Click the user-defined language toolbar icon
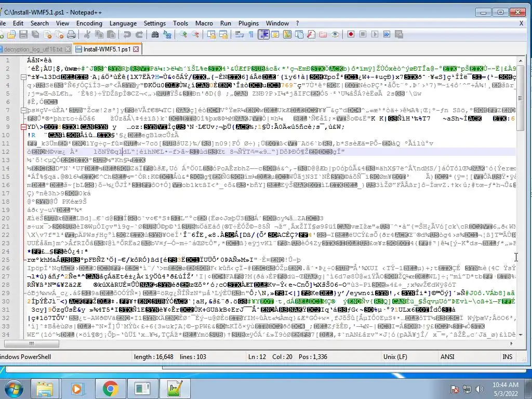This screenshot has height=399, width=532. pyautogui.click(x=275, y=34)
